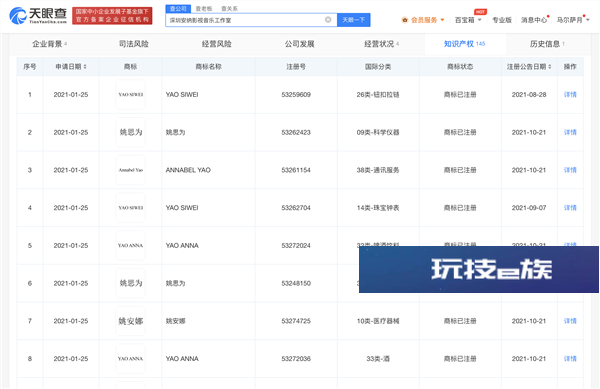Click the 33类-酒 classification cell
600x389 pixels.
pyautogui.click(x=378, y=359)
